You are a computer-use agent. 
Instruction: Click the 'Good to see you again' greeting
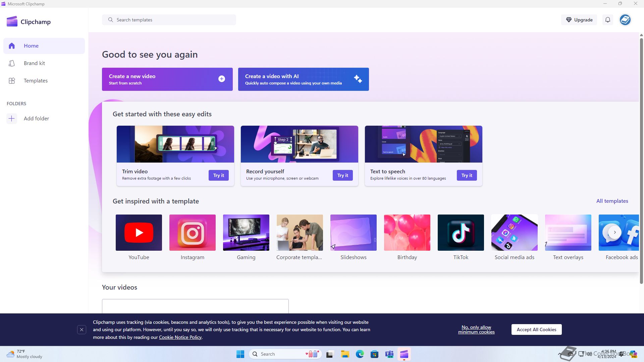coord(150,55)
